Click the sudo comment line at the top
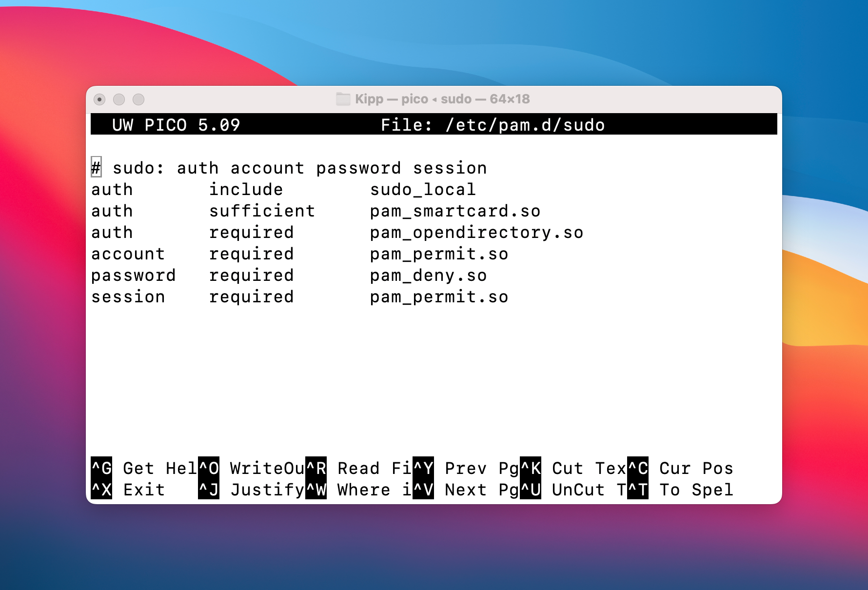Viewport: 868px width, 590px height. (x=288, y=168)
